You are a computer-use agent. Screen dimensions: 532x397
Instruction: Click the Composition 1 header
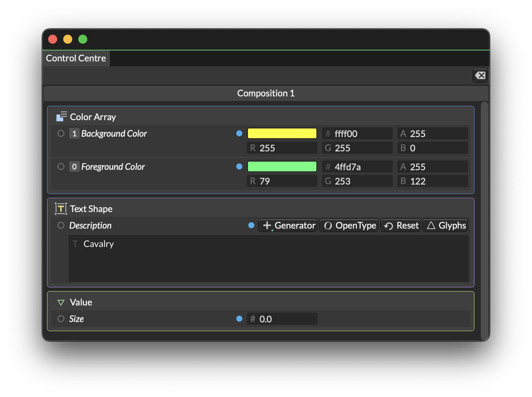266,93
